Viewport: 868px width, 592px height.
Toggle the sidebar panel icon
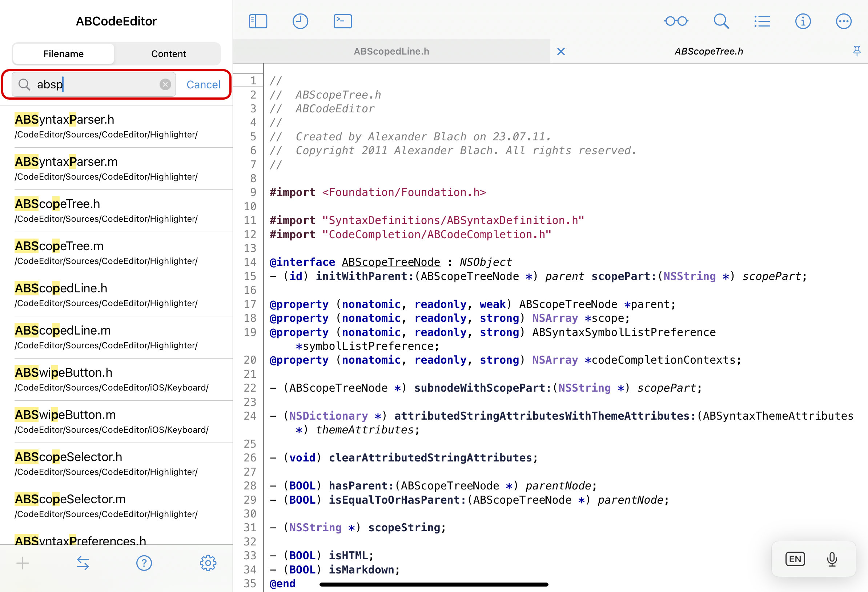pos(258,21)
